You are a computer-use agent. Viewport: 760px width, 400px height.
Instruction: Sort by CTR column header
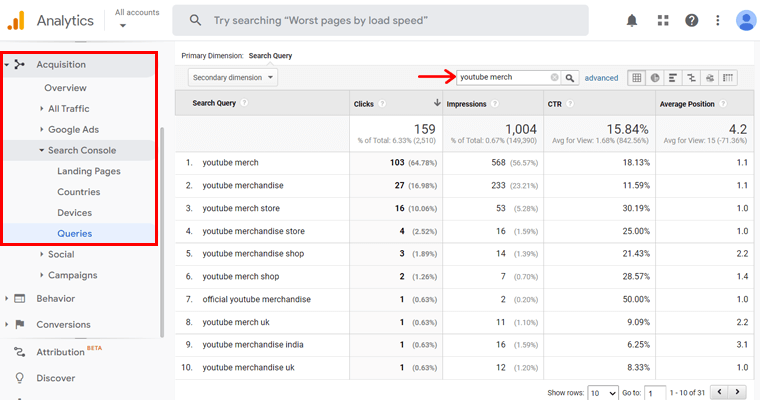[x=554, y=104]
